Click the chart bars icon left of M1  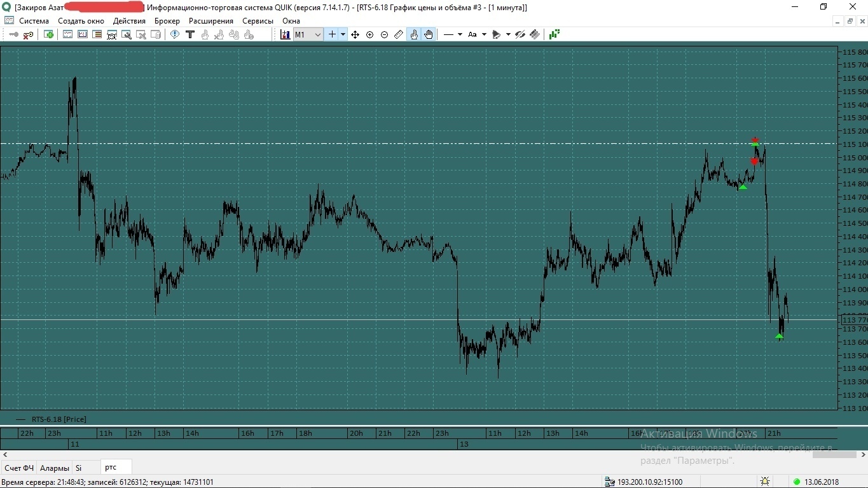point(285,34)
